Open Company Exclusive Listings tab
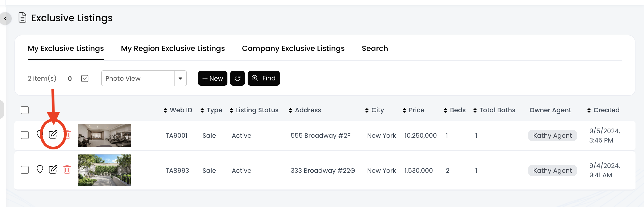The image size is (644, 207). tap(293, 49)
